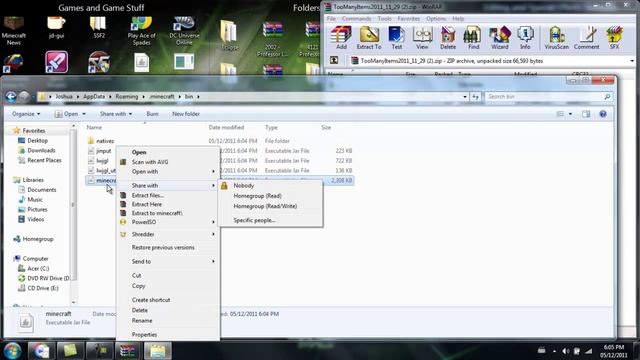The width and height of the screenshot is (640, 360).
Task: Click the WinRAR Test icon
Action: (x=396, y=38)
